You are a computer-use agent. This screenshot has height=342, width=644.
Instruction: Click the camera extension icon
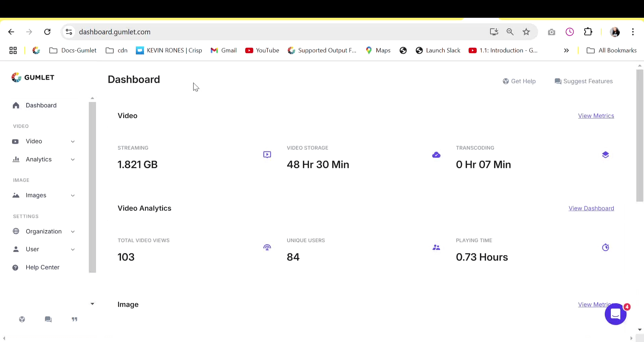click(551, 32)
